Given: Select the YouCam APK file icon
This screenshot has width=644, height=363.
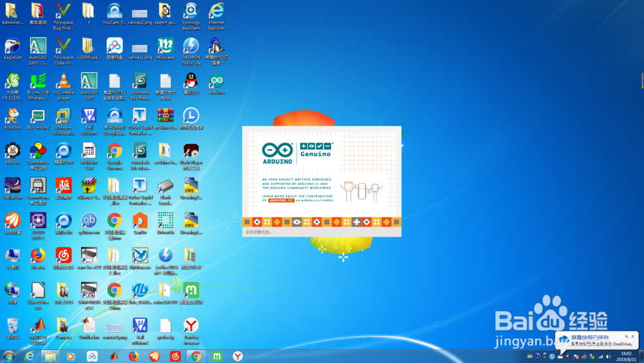Looking at the screenshot, I should [x=115, y=14].
